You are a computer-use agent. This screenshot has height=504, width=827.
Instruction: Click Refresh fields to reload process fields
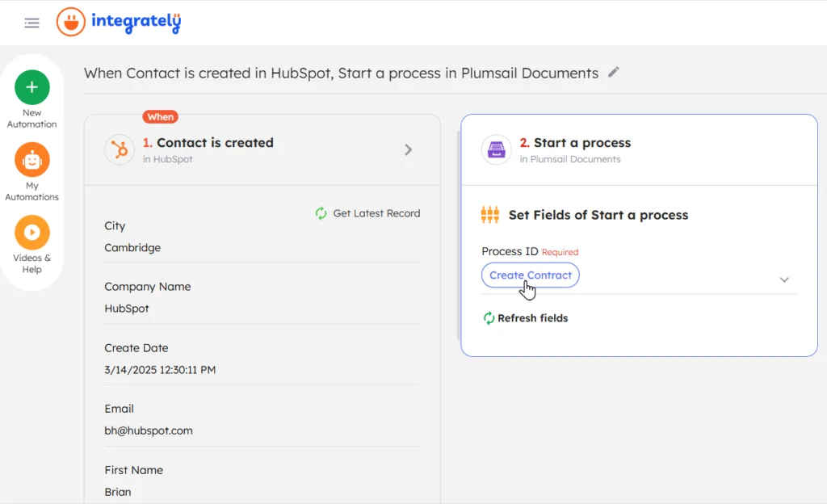tap(526, 318)
